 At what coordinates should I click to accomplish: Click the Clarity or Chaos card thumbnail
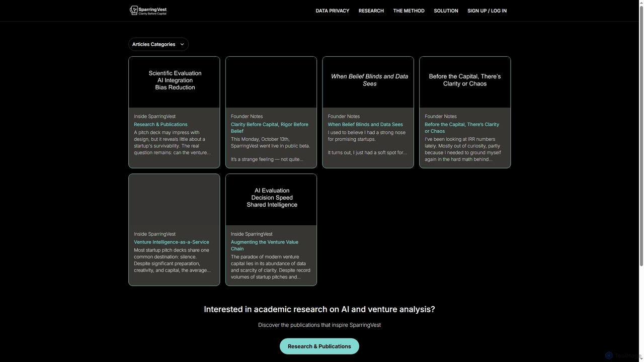tap(465, 82)
